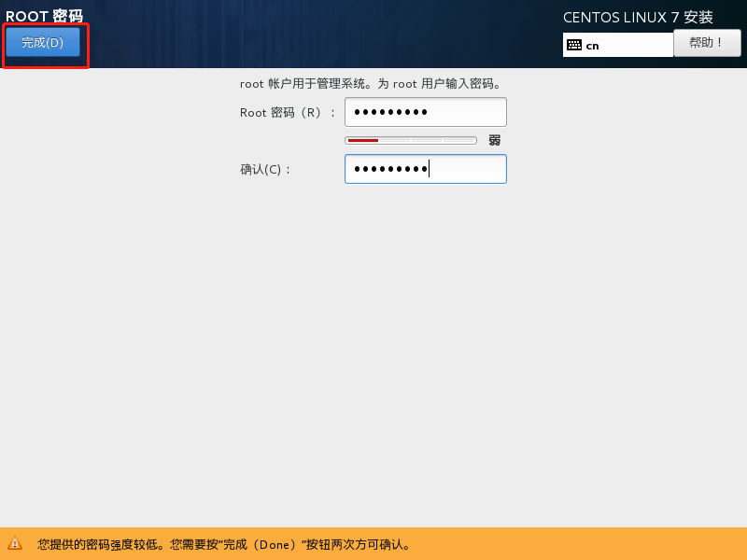Click the warning triangle icon in bottom bar
The image size is (747, 560).
coord(15,543)
